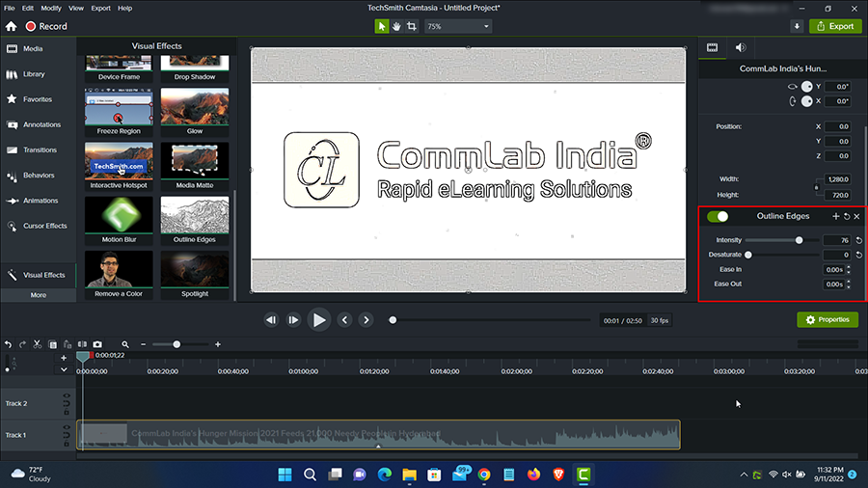Screen dimensions: 868x488
Task: Remove the Outline Edges effect
Action: pyautogui.click(x=857, y=216)
